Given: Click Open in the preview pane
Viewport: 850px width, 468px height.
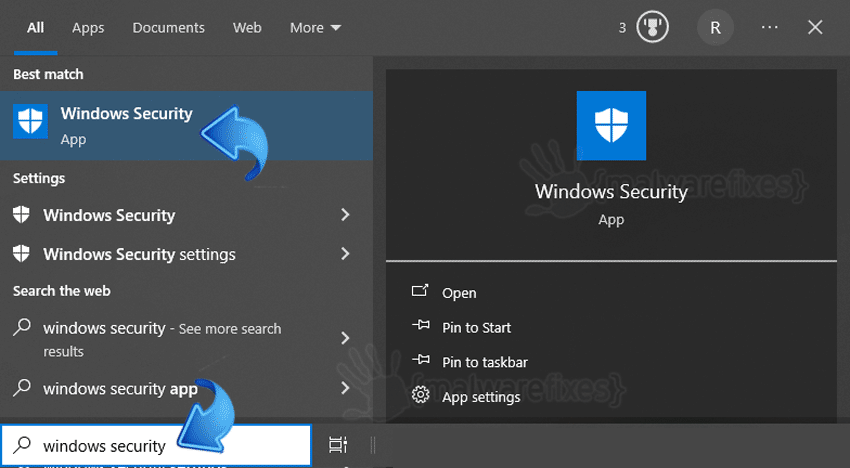Looking at the screenshot, I should (459, 293).
